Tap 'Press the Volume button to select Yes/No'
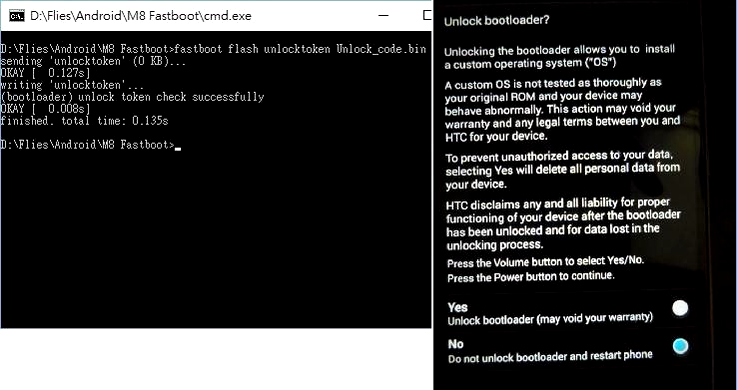 tap(545, 262)
